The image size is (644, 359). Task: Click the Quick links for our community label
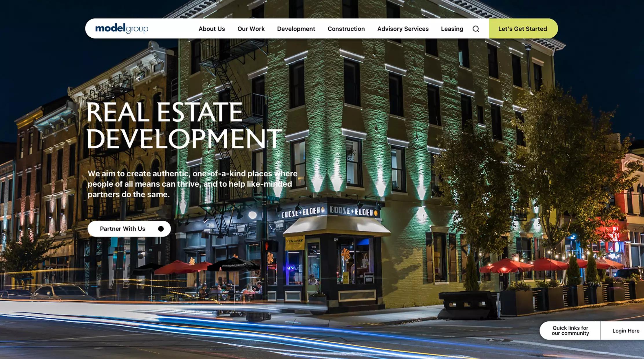pos(570,331)
